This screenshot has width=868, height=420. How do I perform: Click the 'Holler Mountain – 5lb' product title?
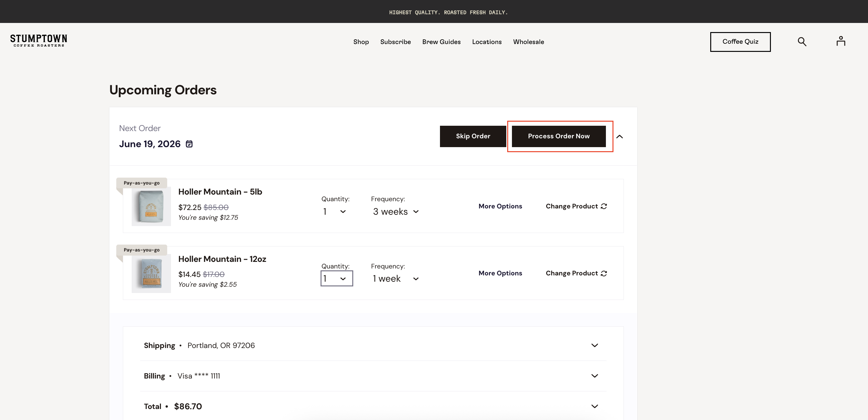click(x=220, y=192)
